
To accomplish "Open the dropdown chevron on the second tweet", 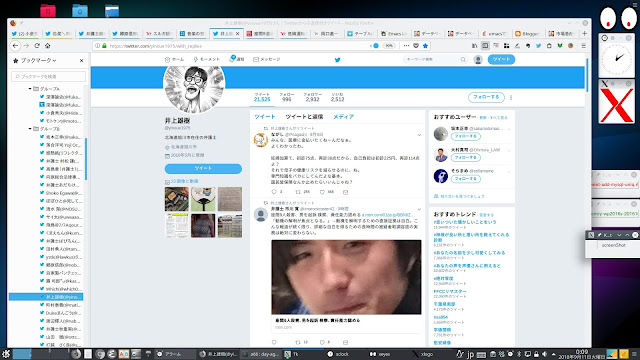I will (x=419, y=209).
